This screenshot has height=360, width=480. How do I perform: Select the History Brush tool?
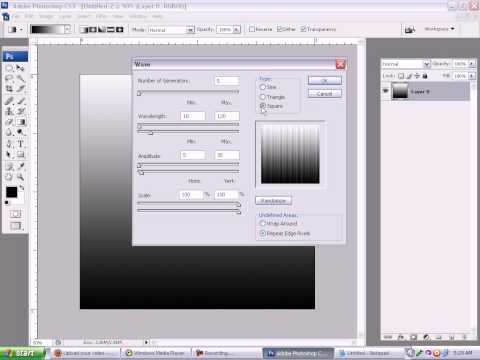(20, 111)
